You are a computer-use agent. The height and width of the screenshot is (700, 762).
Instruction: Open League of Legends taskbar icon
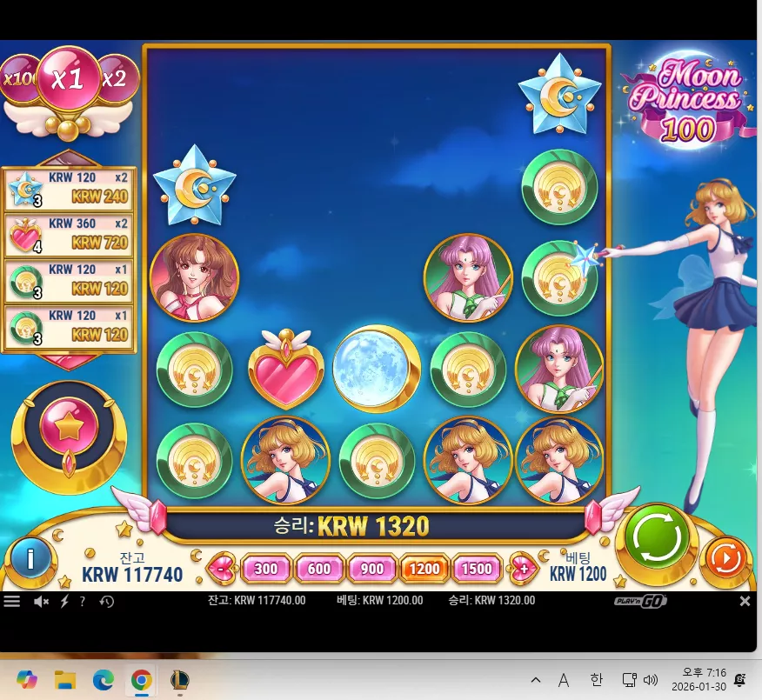tap(180, 680)
